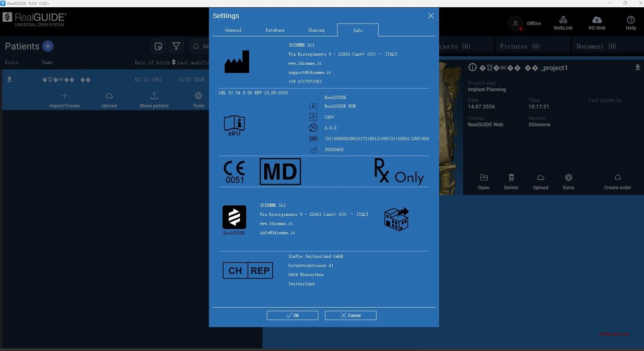
Task: Click the CH REP symbol
Action: [x=248, y=271]
